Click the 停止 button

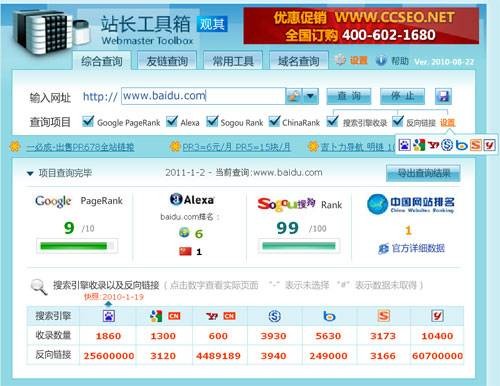[402, 96]
